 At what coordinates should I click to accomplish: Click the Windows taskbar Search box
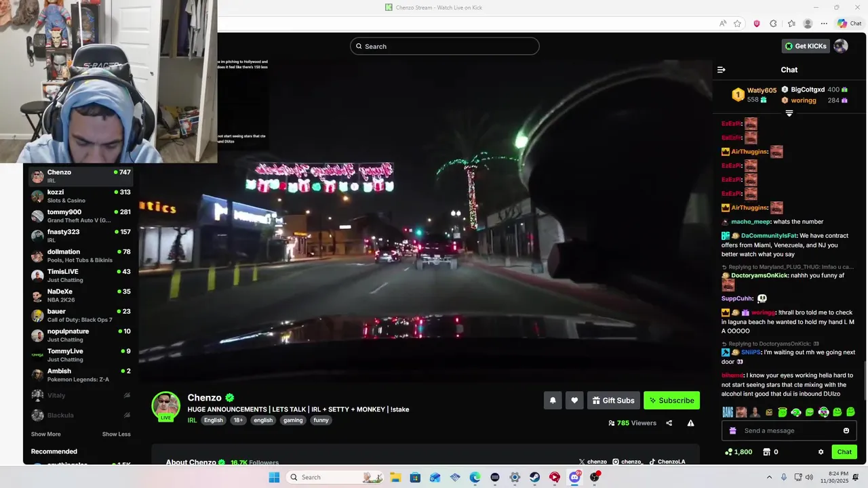[335, 477]
